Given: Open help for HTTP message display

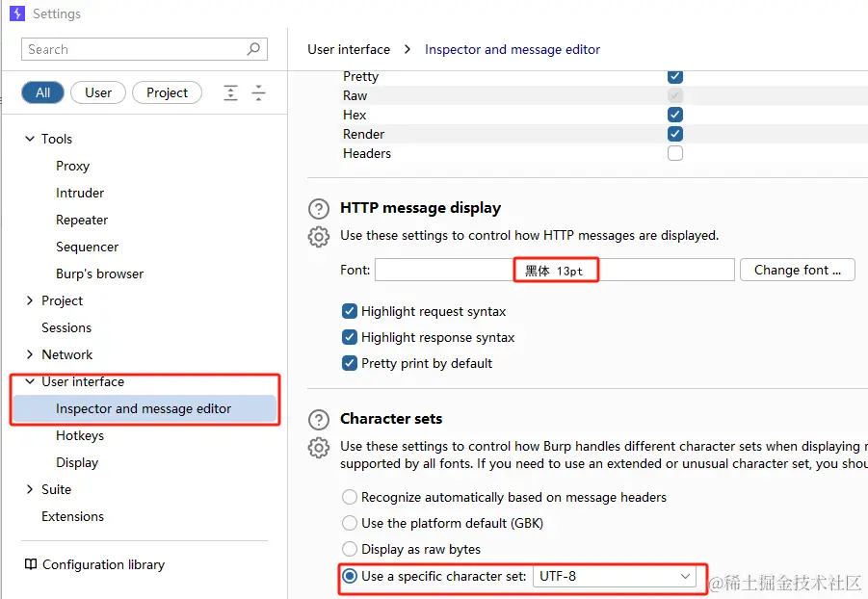Looking at the screenshot, I should [318, 209].
